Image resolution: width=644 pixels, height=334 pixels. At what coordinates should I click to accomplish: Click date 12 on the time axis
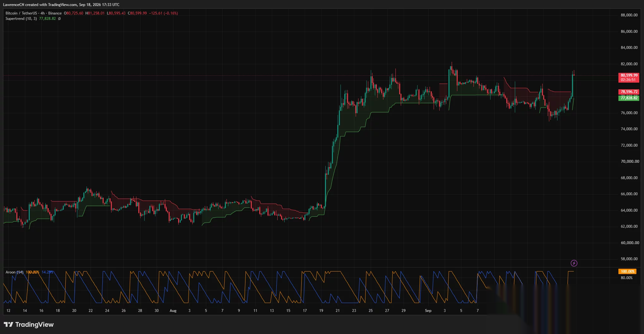pyautogui.click(x=9, y=311)
